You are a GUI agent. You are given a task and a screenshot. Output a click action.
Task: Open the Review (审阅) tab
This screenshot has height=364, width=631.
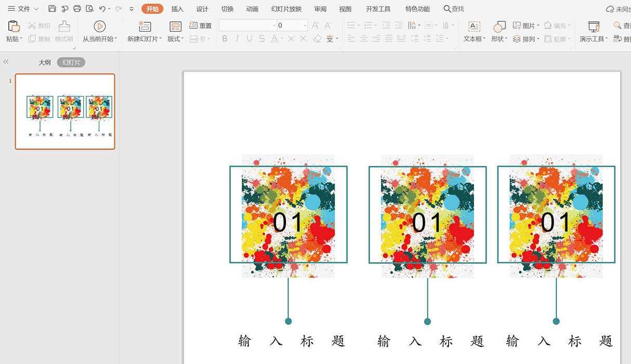[x=320, y=9]
